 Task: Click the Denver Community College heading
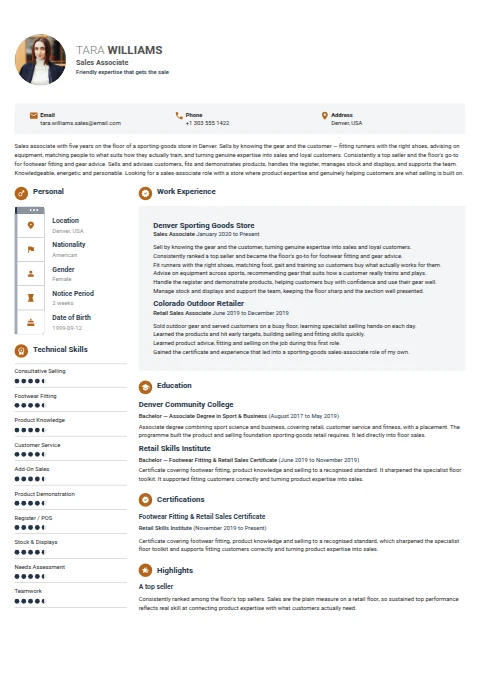(x=186, y=404)
